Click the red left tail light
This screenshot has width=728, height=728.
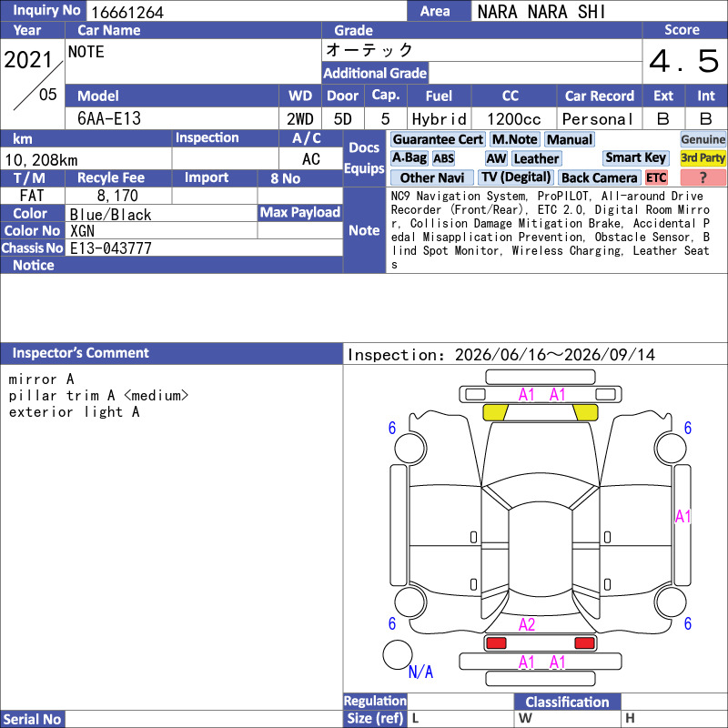495,643
